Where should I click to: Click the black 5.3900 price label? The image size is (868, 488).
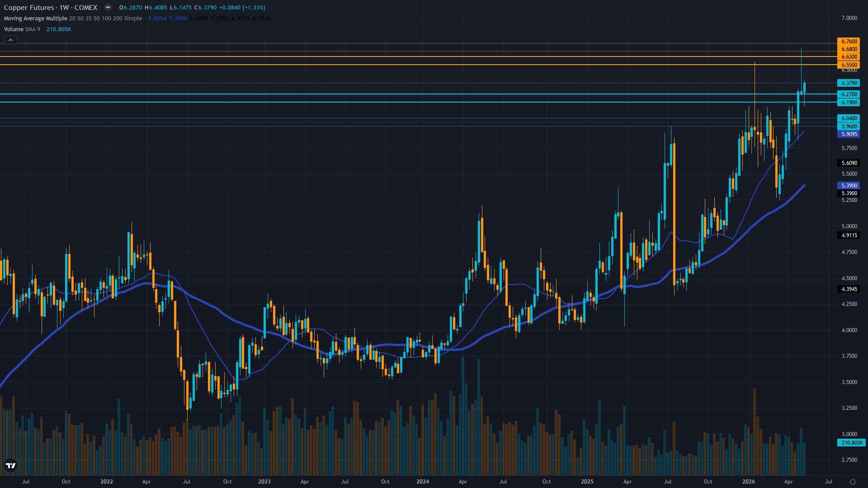(x=849, y=193)
